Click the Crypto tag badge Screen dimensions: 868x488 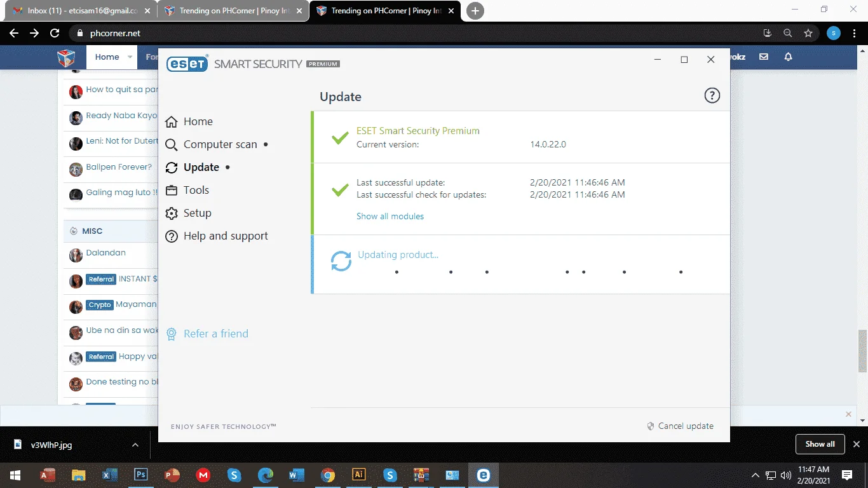pyautogui.click(x=99, y=305)
